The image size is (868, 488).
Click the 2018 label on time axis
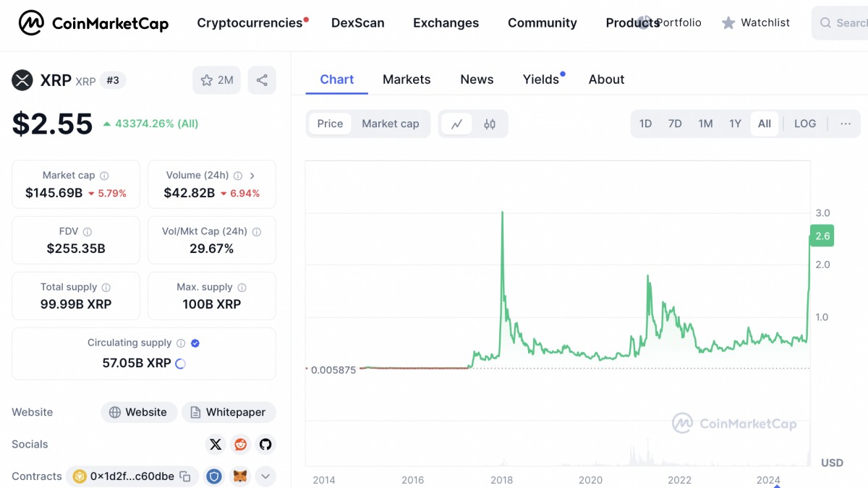click(502, 480)
